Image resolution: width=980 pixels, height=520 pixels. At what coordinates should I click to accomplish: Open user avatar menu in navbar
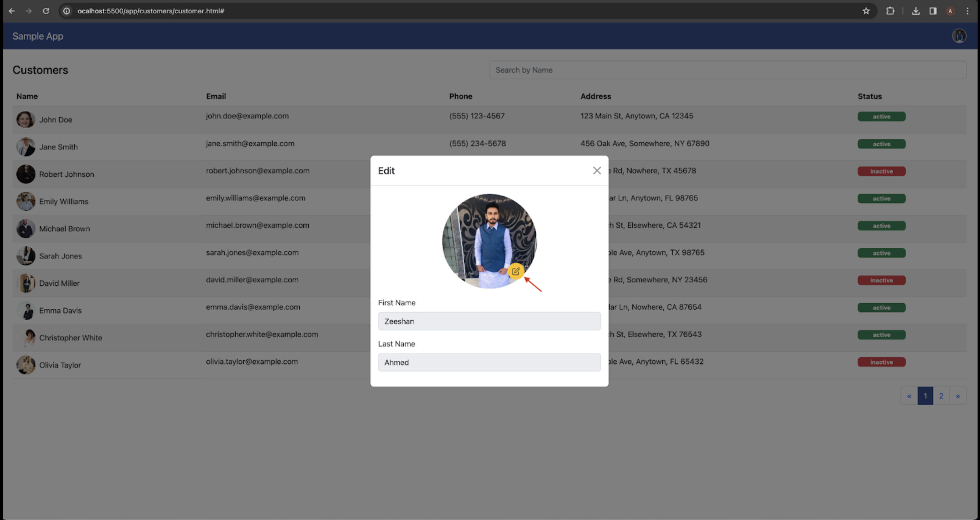(x=959, y=36)
